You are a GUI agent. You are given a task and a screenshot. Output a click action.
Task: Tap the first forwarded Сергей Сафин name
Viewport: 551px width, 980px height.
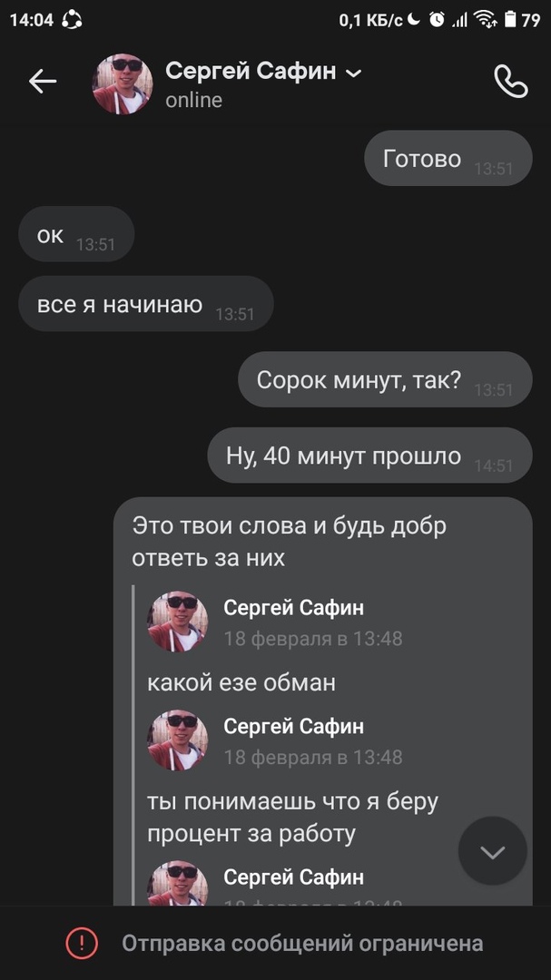coord(294,607)
